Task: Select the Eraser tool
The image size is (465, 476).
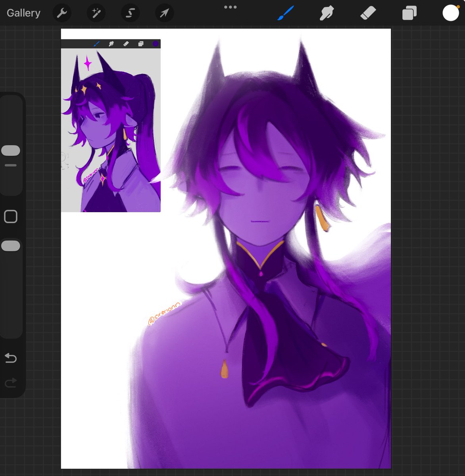Action: click(368, 13)
